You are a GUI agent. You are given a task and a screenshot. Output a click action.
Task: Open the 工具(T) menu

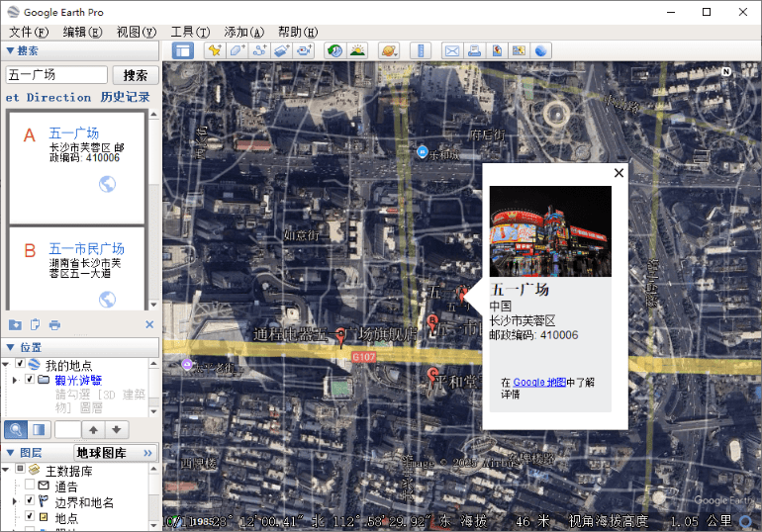pyautogui.click(x=189, y=32)
